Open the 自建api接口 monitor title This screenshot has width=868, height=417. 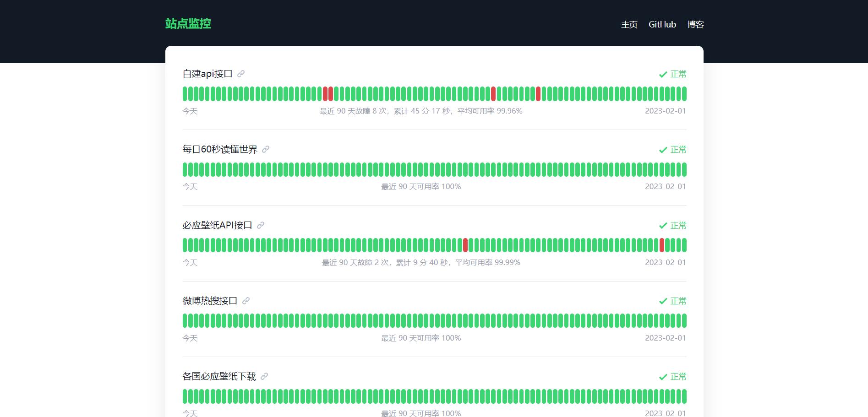click(x=207, y=74)
